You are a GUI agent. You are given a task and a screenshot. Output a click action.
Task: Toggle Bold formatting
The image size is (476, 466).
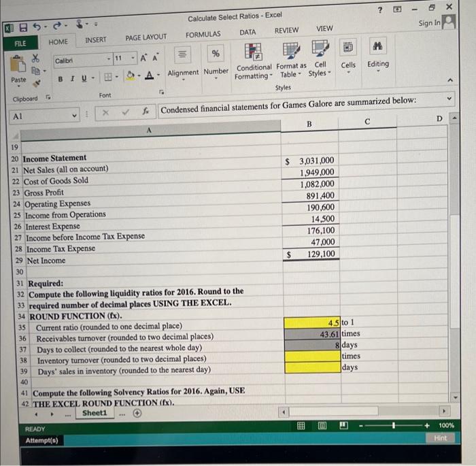61,80
